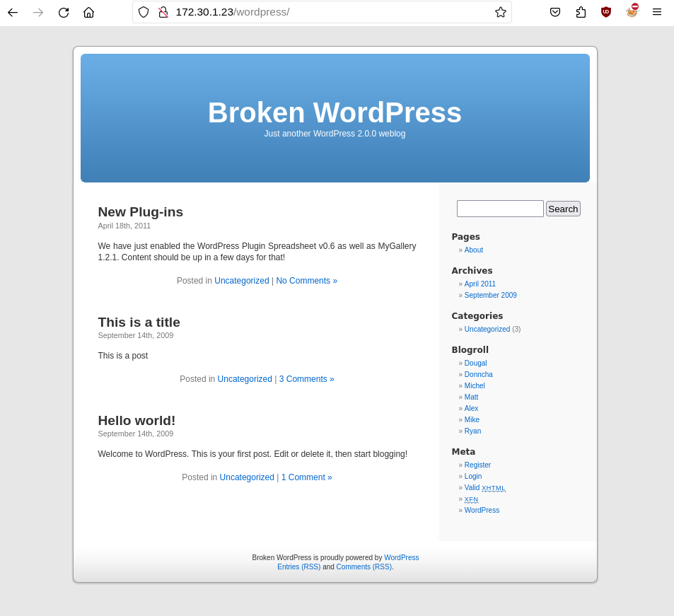The height and width of the screenshot is (616, 674).
Task: Open the browser extensions puzzle icon
Action: click(x=580, y=12)
